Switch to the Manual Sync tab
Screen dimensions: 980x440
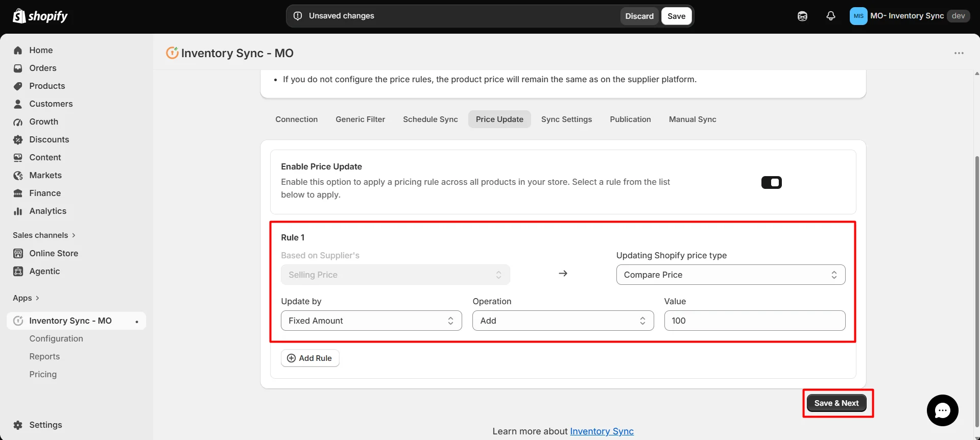(692, 119)
